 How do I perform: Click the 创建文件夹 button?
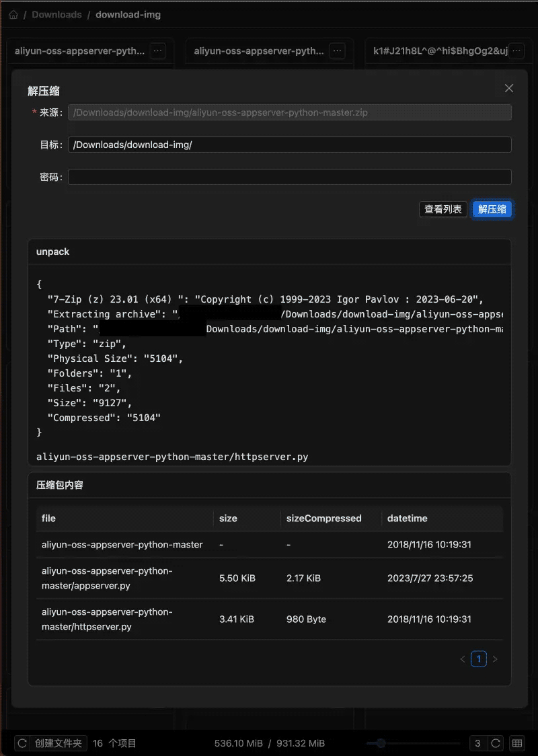tap(59, 743)
